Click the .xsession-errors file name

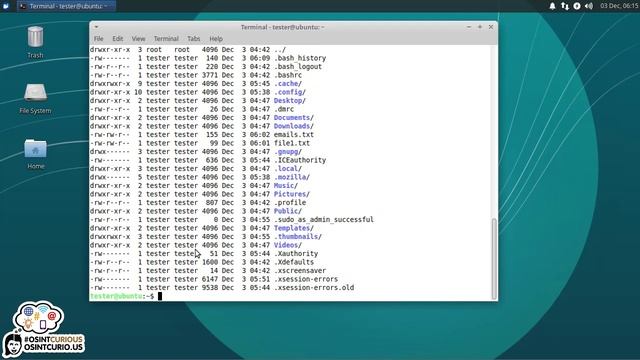pos(306,279)
